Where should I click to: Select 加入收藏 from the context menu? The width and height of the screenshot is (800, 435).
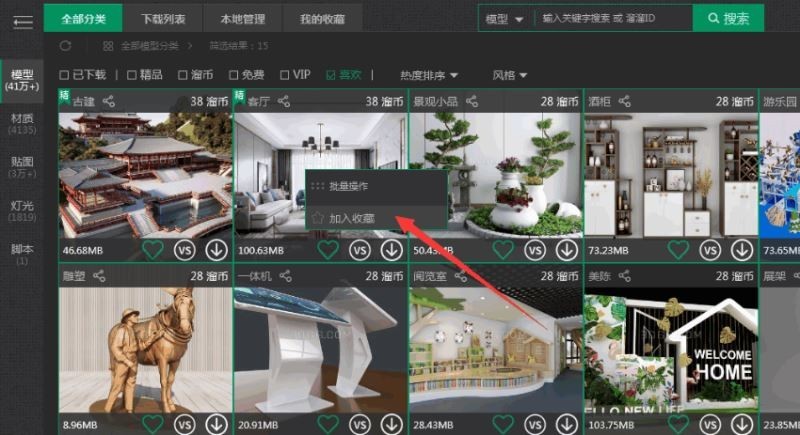point(350,218)
